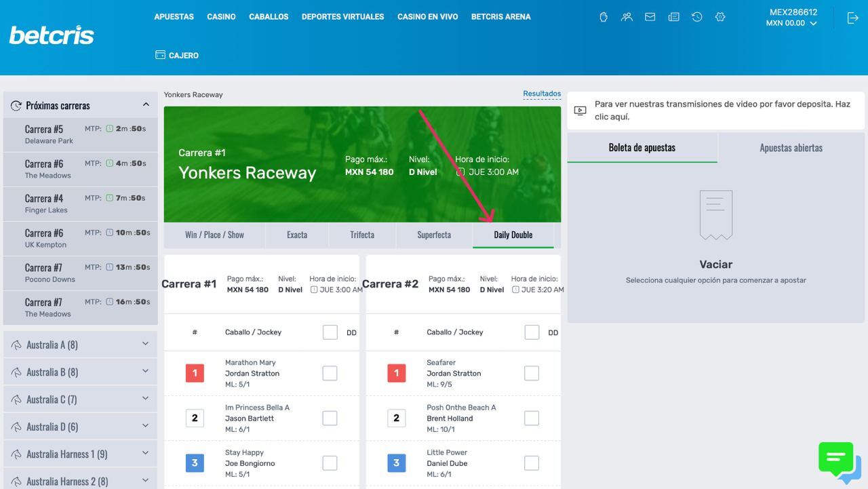Click the empty bet slip receipt icon
This screenshot has height=489, width=868.
coord(716,215)
